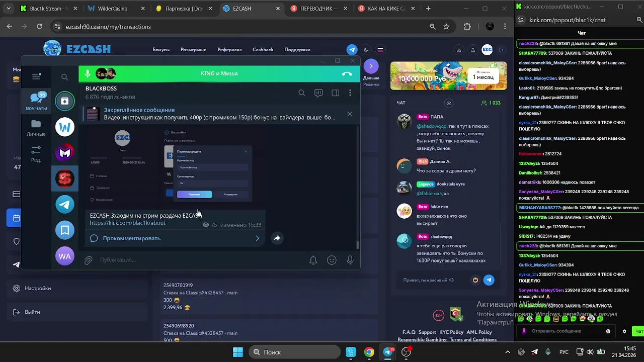644x362 pixels.
Task: Open the Windows Start menu
Action: click(238, 352)
